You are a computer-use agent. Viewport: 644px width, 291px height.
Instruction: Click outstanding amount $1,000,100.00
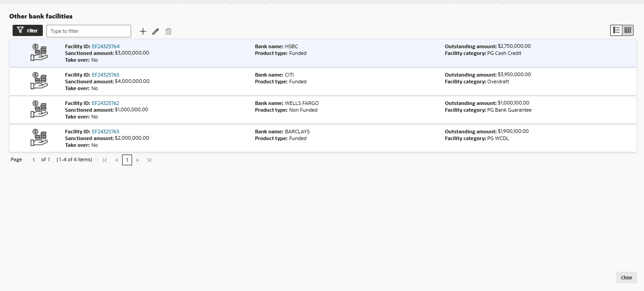[513, 103]
